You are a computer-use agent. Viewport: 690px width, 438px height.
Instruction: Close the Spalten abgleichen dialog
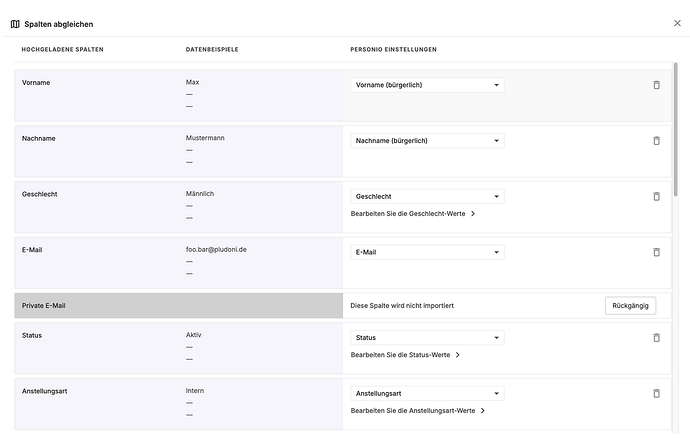pos(677,23)
